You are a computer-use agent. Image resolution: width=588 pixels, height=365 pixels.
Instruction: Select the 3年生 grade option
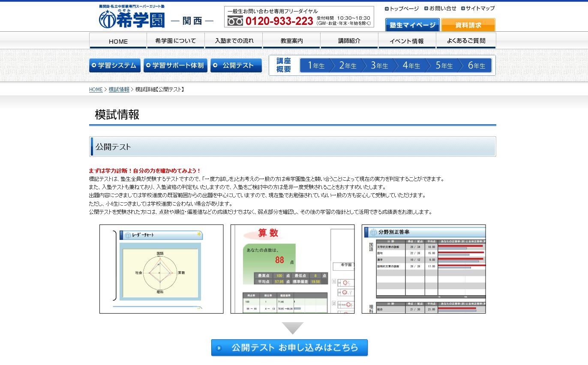[x=379, y=65]
